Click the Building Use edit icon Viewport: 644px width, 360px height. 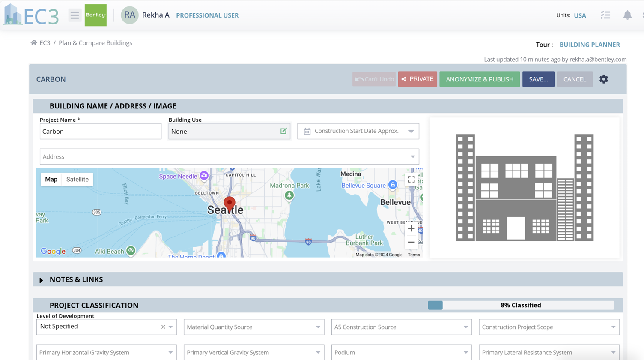point(283,131)
